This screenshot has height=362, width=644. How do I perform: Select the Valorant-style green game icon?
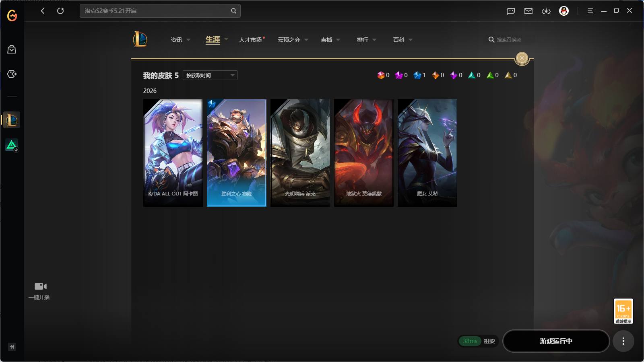[x=12, y=145]
